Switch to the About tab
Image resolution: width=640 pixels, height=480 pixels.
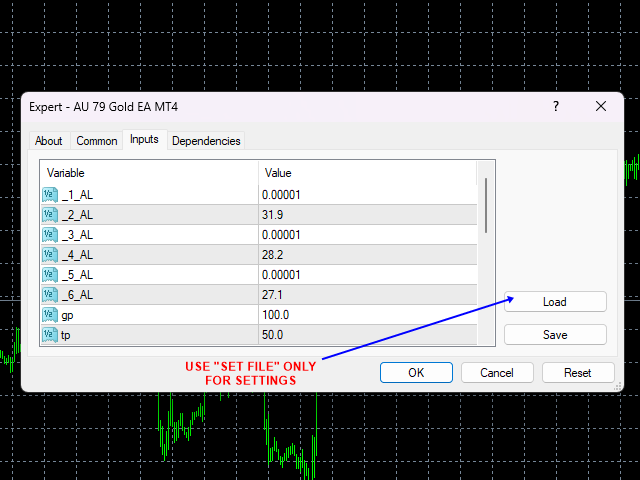[49, 141]
